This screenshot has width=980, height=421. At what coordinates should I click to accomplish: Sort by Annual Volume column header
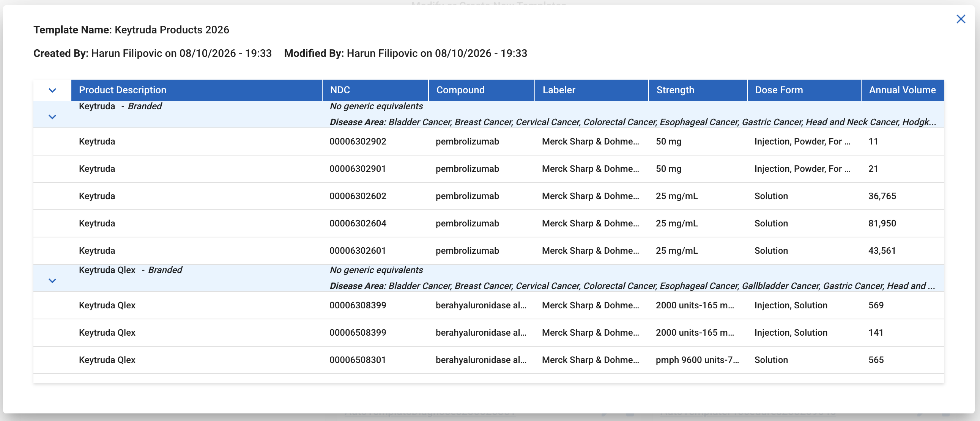[902, 90]
